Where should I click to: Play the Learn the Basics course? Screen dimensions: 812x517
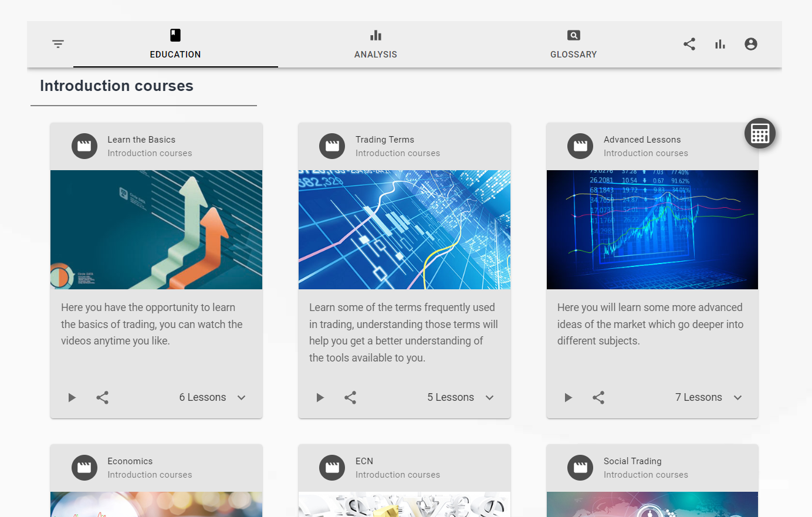(72, 397)
